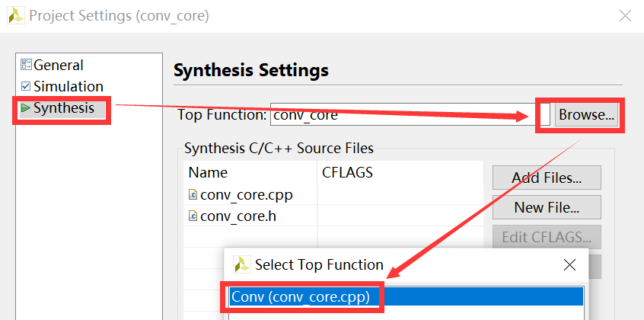Click the Edit CFLAGS... button
Screen dimensions: 644x320
(x=547, y=237)
